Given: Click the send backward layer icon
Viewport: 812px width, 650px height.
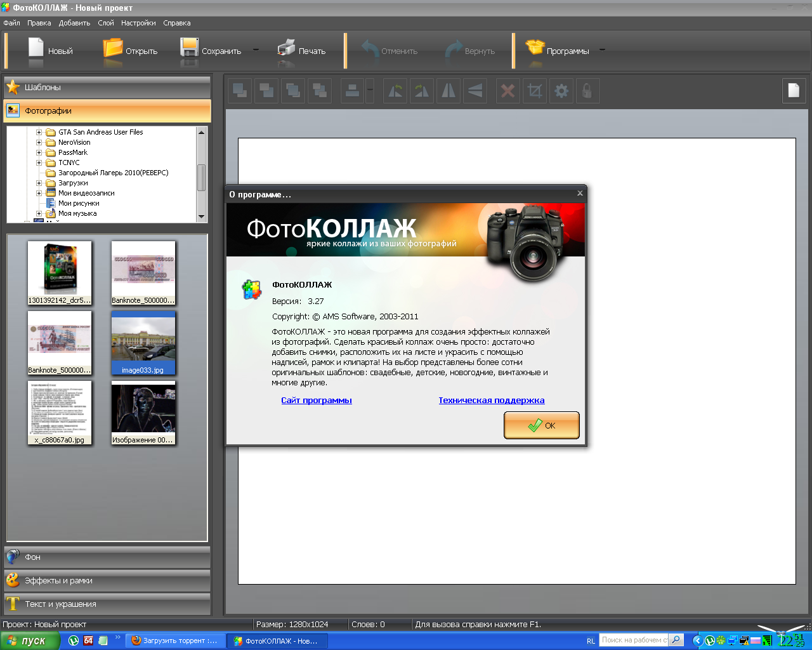Looking at the screenshot, I should (320, 91).
